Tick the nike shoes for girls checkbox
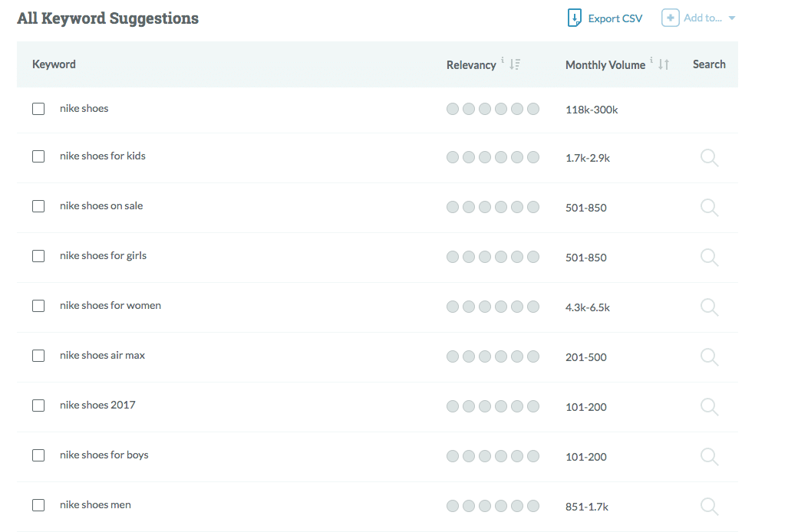The height and width of the screenshot is (532, 788). coord(38,256)
